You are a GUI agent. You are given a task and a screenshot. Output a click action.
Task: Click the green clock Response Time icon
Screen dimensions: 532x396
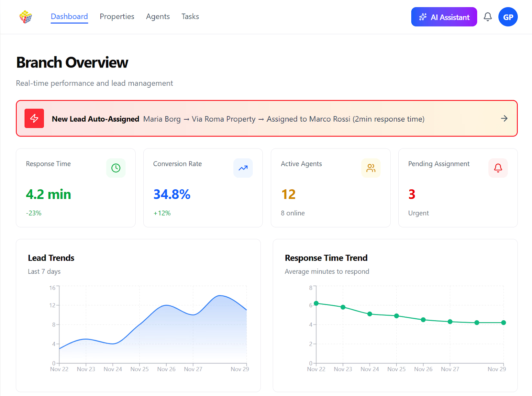116,168
